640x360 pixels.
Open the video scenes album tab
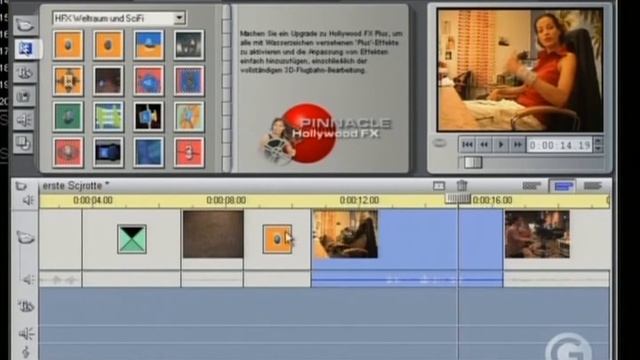[x=24, y=25]
